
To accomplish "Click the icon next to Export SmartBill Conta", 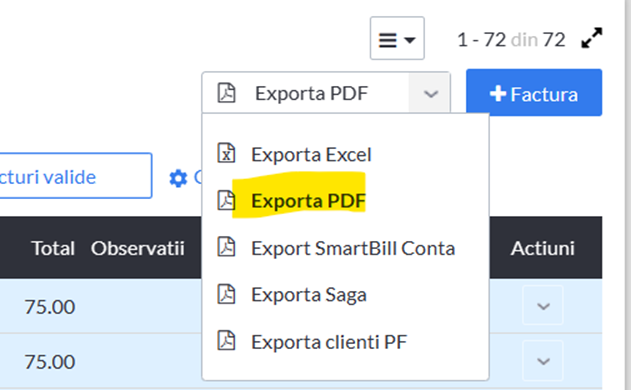I will tap(226, 247).
